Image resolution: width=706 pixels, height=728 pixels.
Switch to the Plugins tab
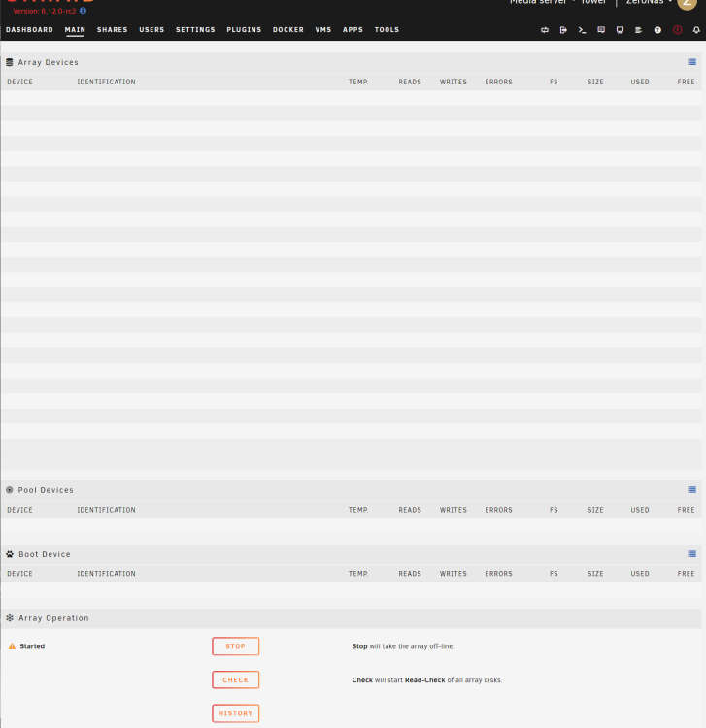tap(244, 30)
